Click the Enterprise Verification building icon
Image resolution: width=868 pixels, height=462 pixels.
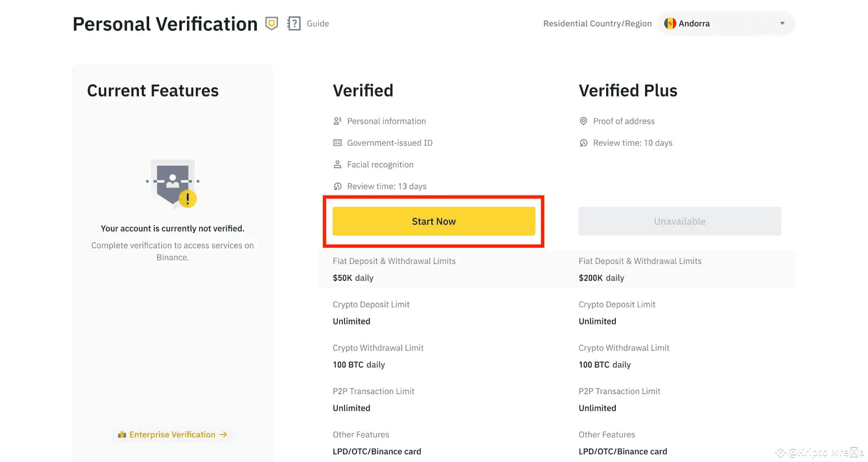(x=122, y=434)
